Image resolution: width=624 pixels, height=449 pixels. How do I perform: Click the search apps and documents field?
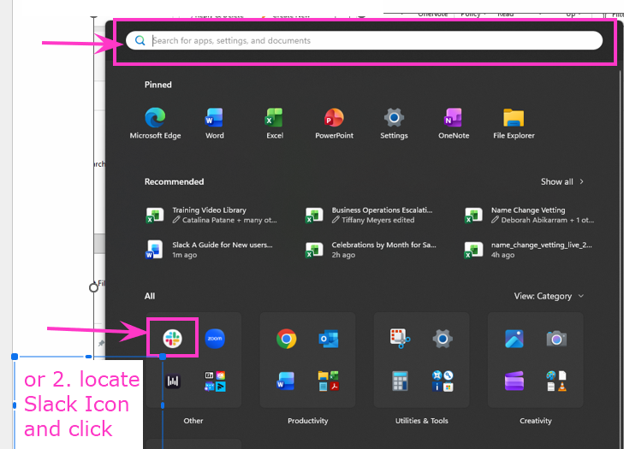pos(364,41)
